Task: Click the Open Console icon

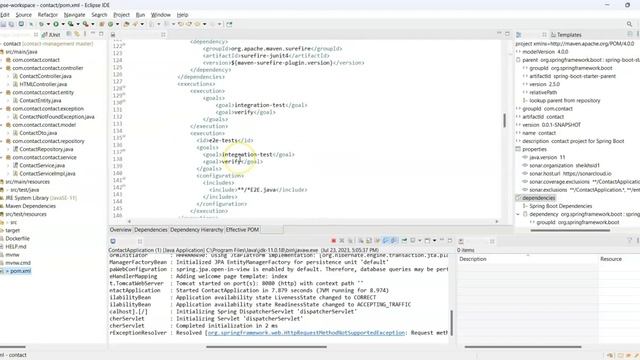Action: pos(427,241)
